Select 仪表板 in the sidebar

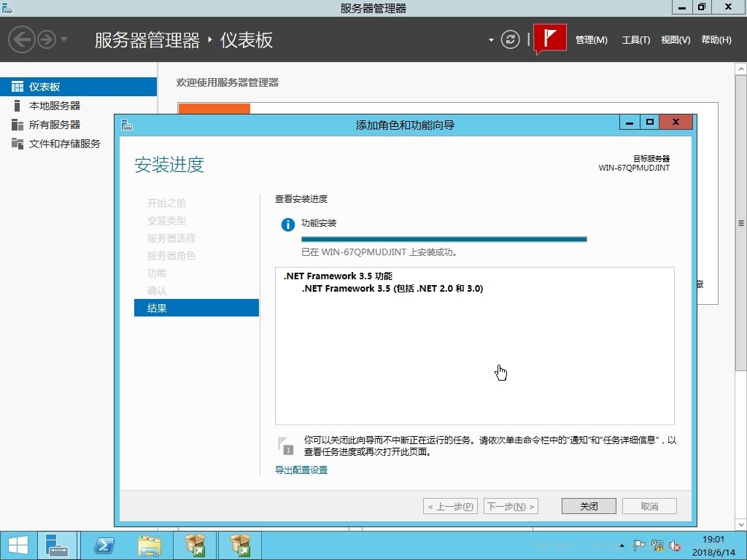click(78, 87)
